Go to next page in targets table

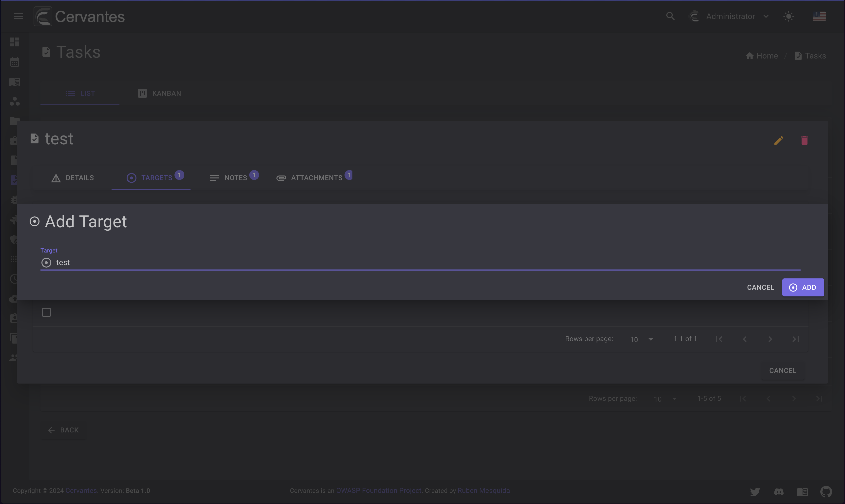click(770, 339)
